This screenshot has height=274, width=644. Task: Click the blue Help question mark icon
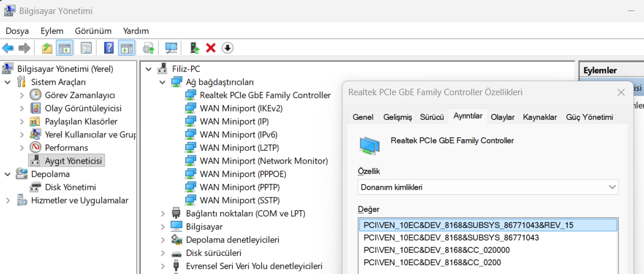pyautogui.click(x=109, y=48)
